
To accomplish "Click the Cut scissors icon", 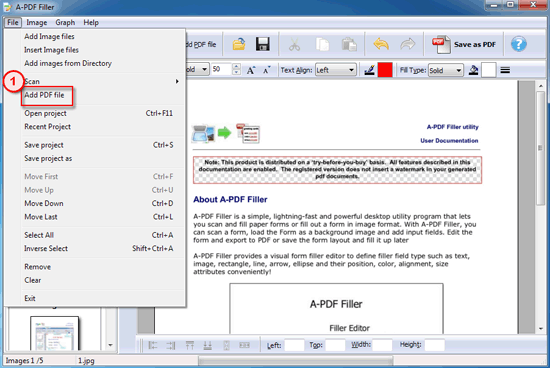I will click(x=294, y=45).
